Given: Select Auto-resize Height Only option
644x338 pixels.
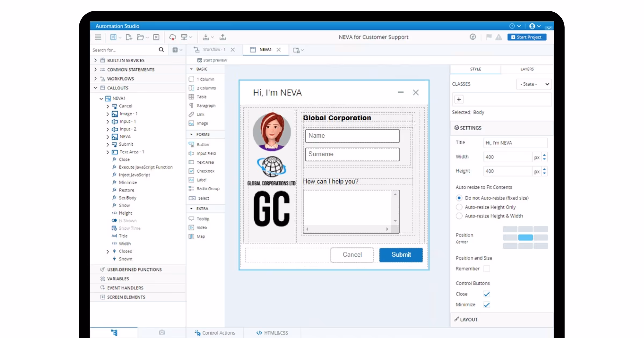Looking at the screenshot, I should [459, 207].
